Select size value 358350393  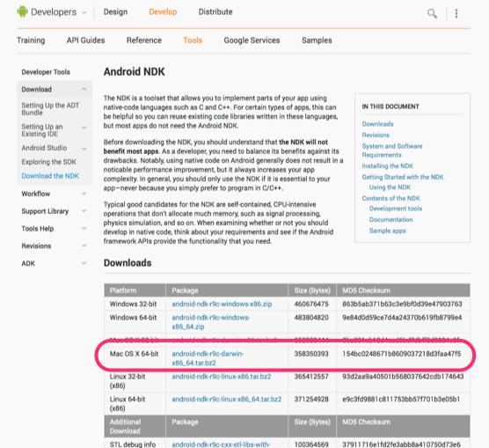[311, 354]
